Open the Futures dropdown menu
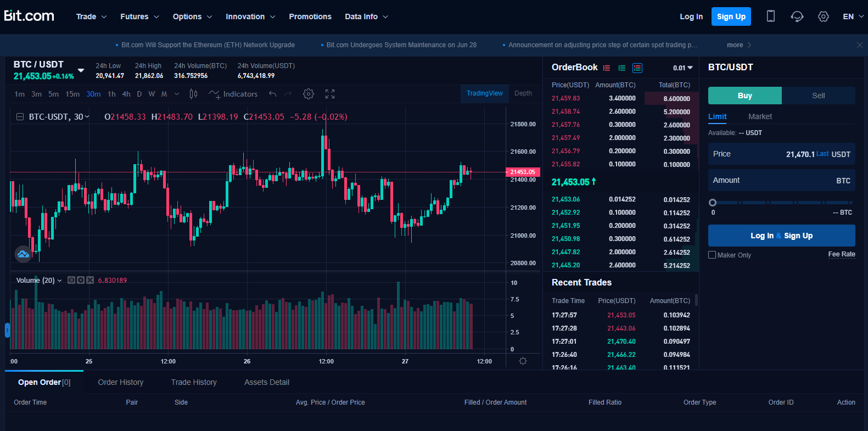This screenshot has height=431, width=868. (x=140, y=16)
